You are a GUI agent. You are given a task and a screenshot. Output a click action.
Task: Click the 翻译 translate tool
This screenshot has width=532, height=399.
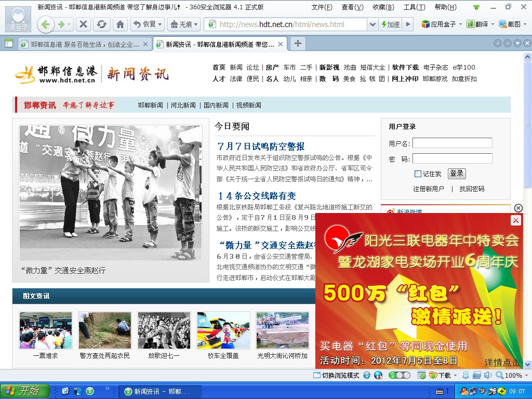tap(477, 24)
